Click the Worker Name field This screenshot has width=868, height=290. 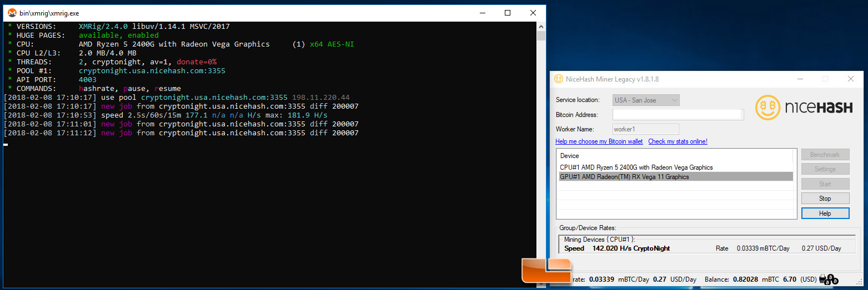pos(645,129)
